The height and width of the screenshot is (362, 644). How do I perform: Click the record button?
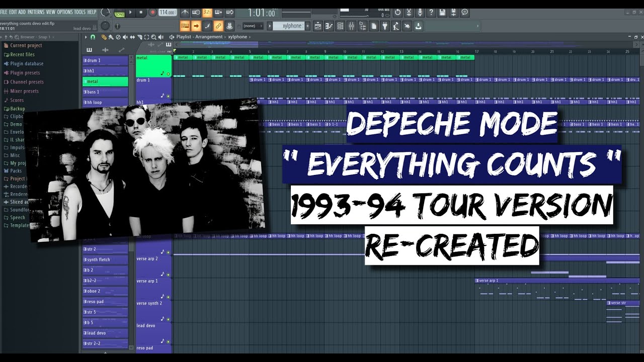point(153,13)
